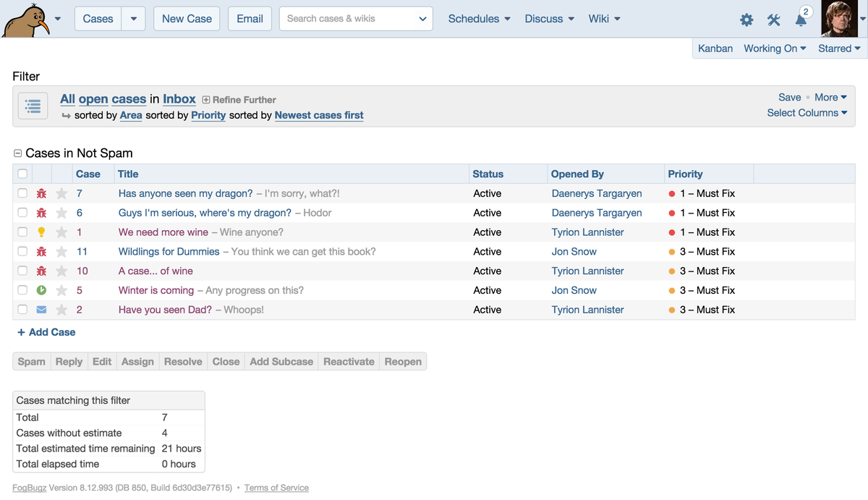Expand the search box dropdown chevron
Screen dimensions: 868x500
pos(422,19)
